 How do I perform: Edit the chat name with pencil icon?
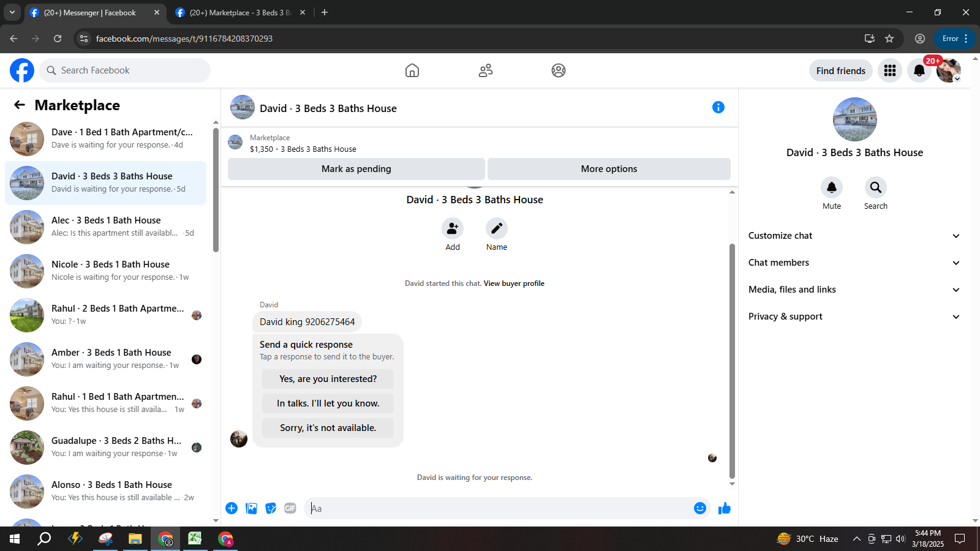click(497, 228)
